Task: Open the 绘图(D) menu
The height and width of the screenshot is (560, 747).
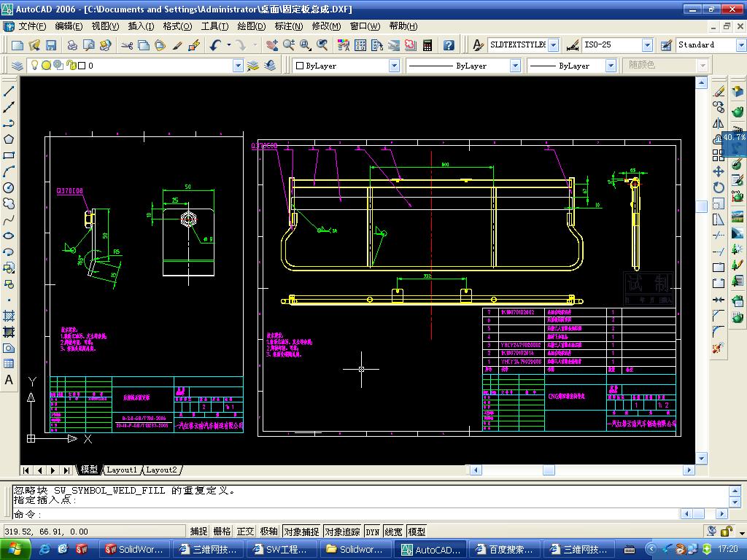Action: 251,26
